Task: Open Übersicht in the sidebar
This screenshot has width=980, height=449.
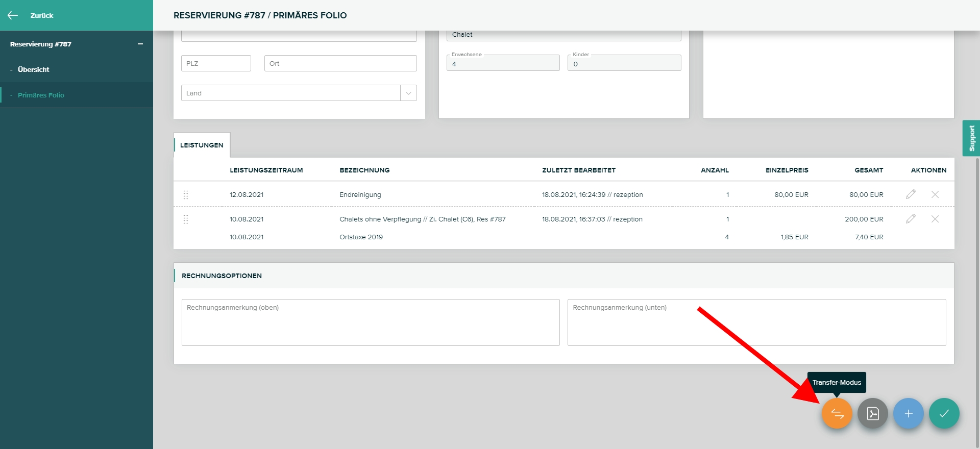Action: coord(34,69)
